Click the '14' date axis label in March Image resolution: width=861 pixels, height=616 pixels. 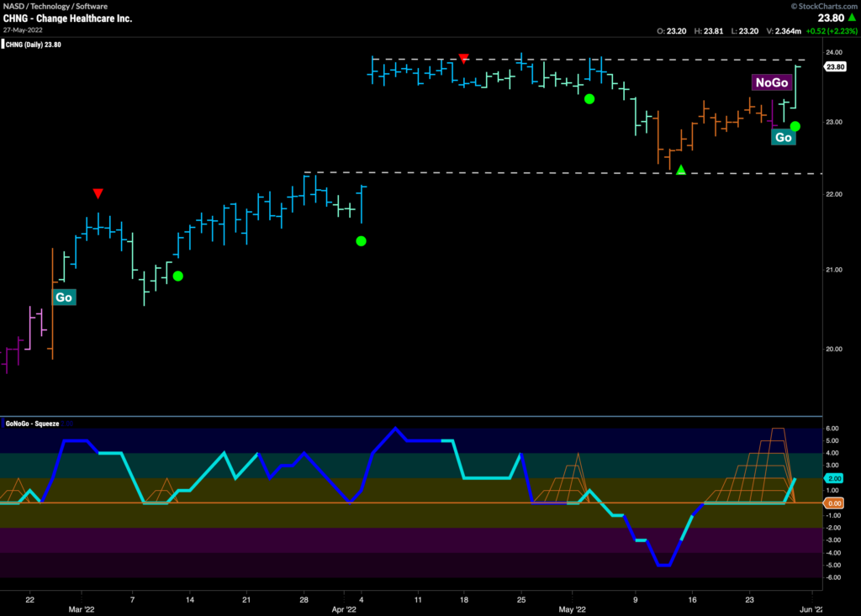point(189,599)
